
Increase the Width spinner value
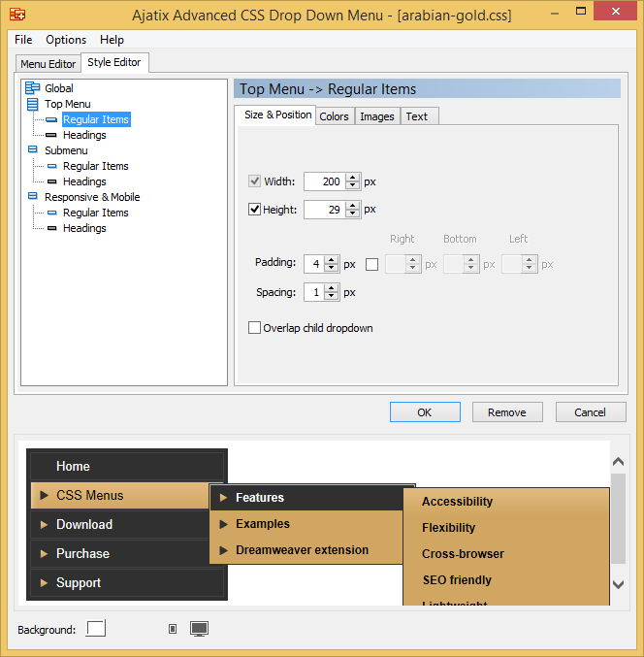click(x=353, y=178)
